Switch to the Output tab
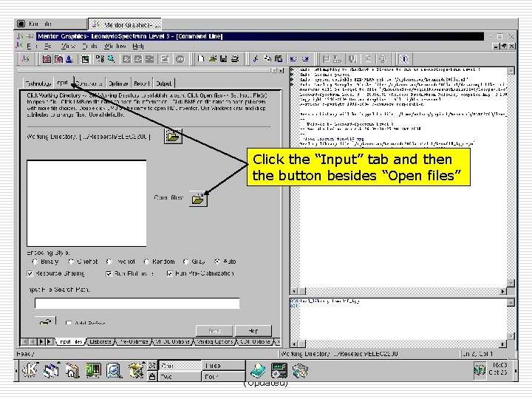Image resolution: width=532 pixels, height=399 pixels. coord(163,83)
